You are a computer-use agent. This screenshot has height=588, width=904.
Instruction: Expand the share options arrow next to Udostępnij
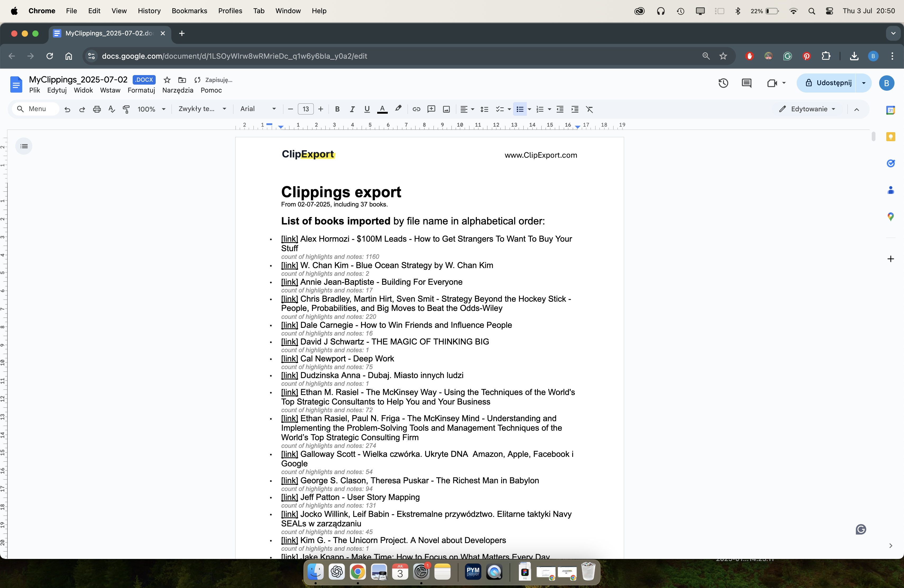pyautogui.click(x=864, y=83)
